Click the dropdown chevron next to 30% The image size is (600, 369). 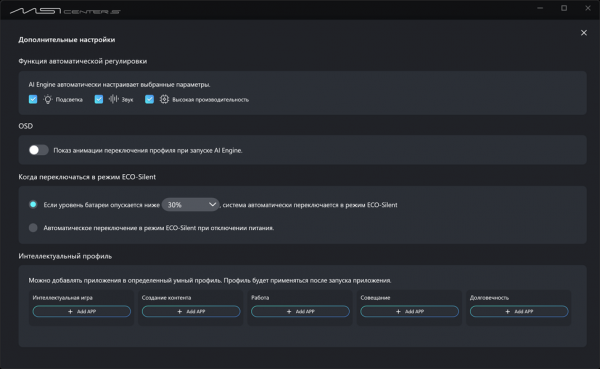212,205
